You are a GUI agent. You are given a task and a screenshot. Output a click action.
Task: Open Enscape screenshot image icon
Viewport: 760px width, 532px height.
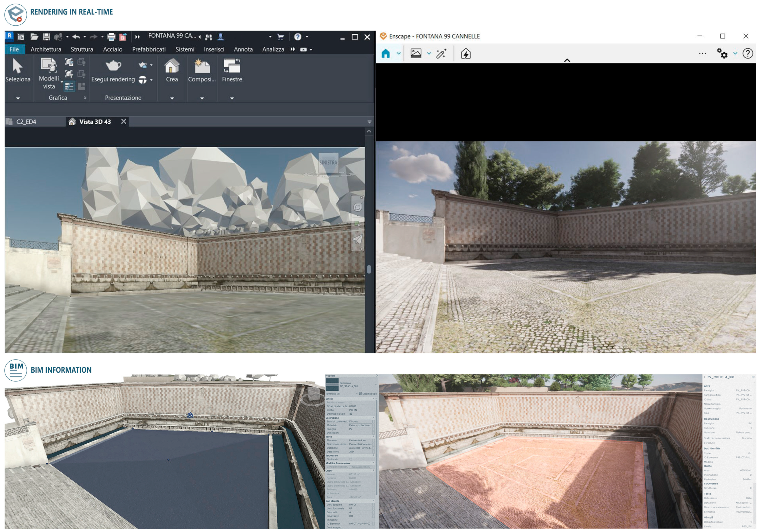pyautogui.click(x=416, y=54)
